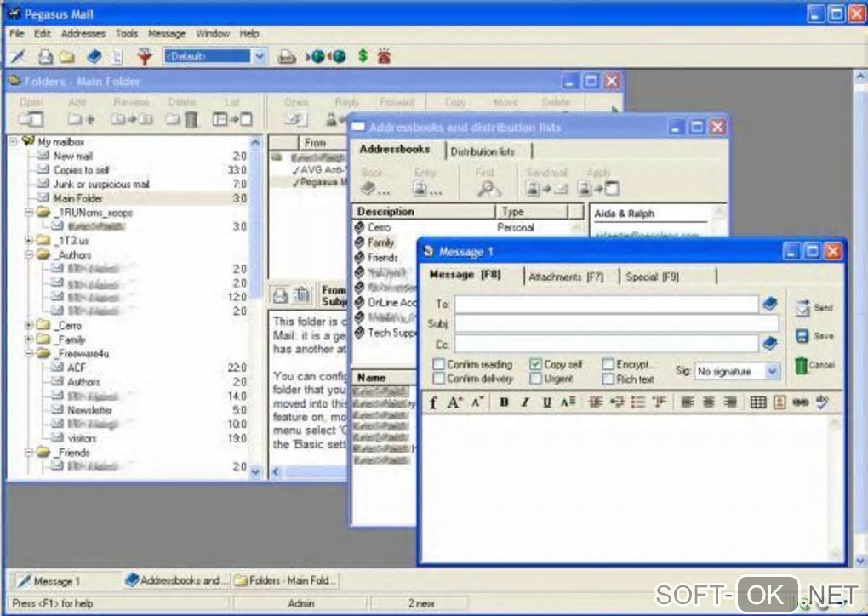
Task: Click the To input field
Action: [607, 304]
